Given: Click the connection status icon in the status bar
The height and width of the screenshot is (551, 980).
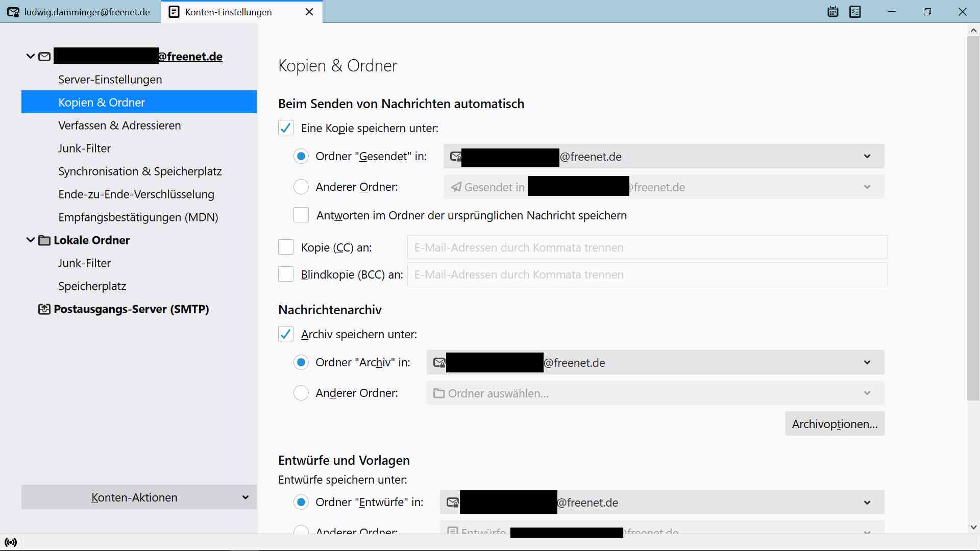Looking at the screenshot, I should click(11, 542).
